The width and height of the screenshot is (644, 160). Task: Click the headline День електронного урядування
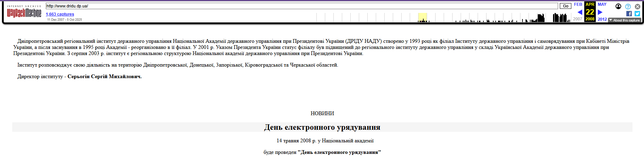coord(322,127)
